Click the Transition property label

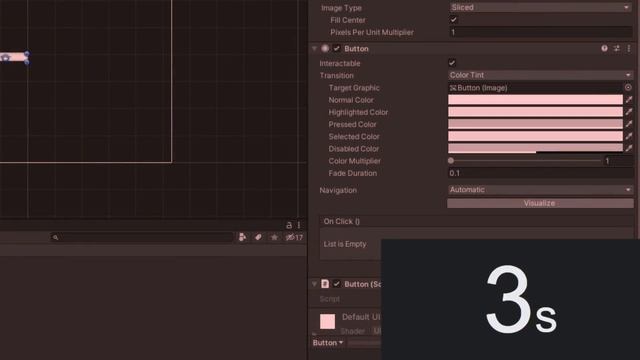(x=337, y=76)
